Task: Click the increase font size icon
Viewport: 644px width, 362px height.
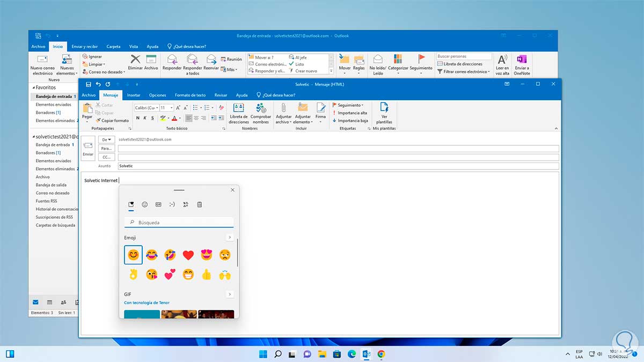Action: pyautogui.click(x=179, y=108)
